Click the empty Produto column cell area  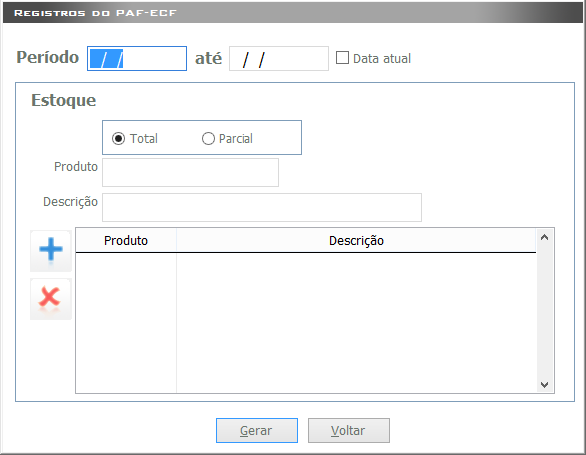[126, 323]
